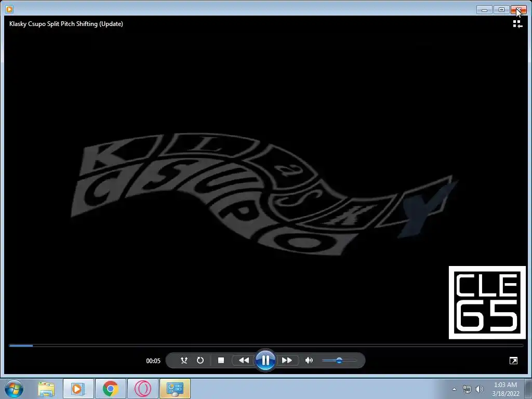Open the Control Panel taskbar item
Viewport: 532px width, 399px height.
tap(175, 389)
